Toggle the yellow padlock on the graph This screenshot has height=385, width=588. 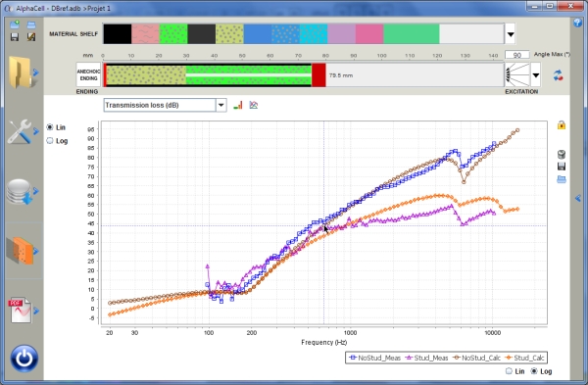[x=562, y=125]
